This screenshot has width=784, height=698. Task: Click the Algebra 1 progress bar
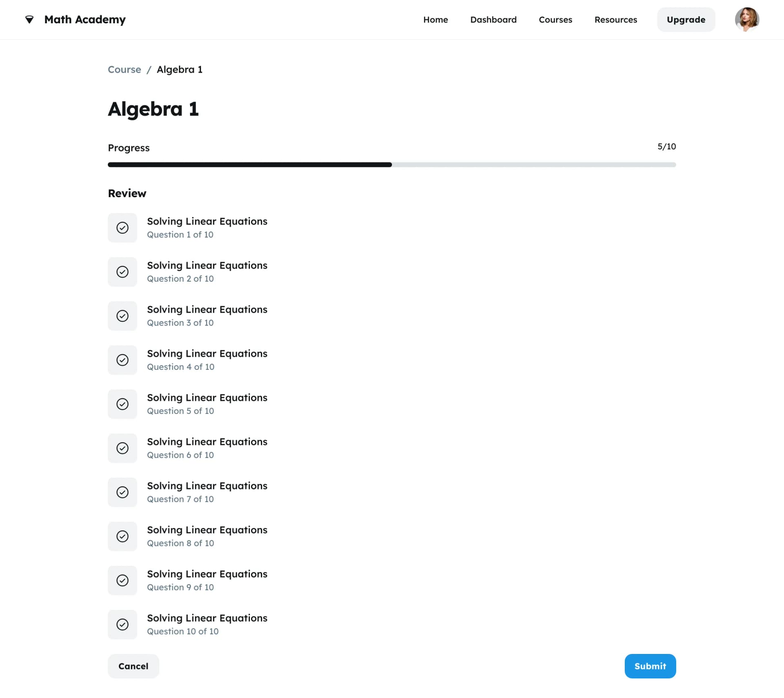(x=392, y=165)
